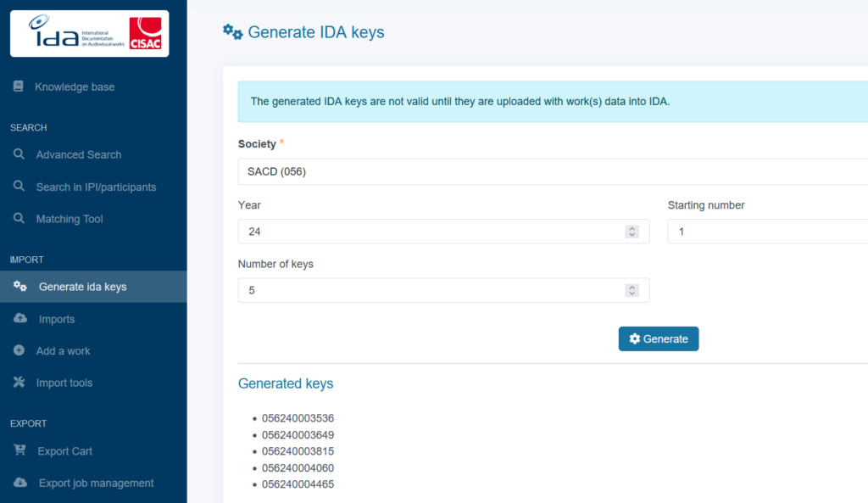Click the Society field label

[x=257, y=144]
